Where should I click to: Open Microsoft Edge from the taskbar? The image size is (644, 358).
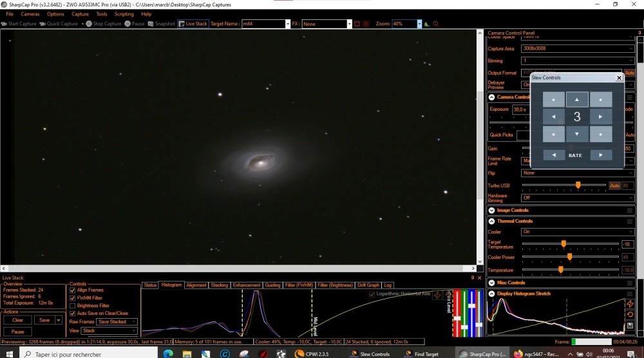coord(168,353)
